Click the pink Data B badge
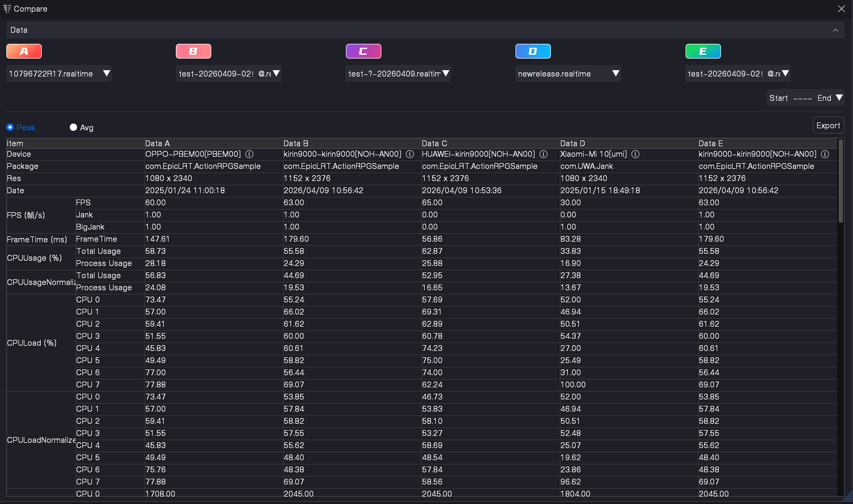The image size is (853, 504). [193, 51]
